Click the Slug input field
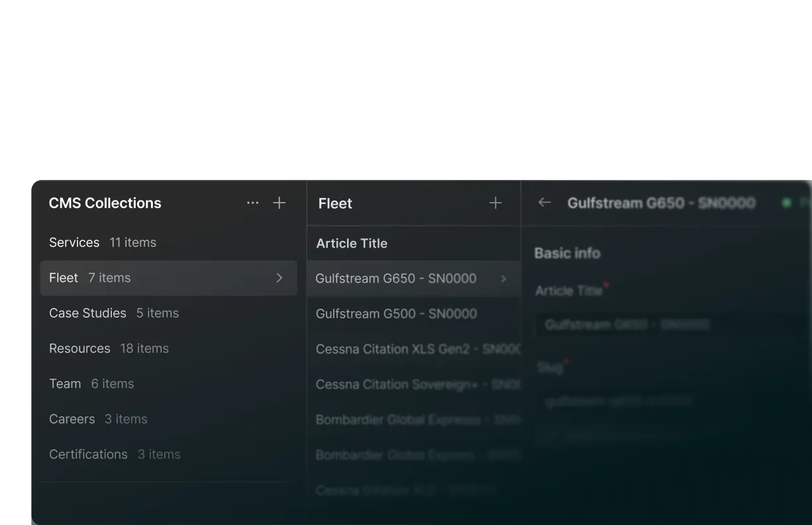812x525 pixels. [672, 401]
